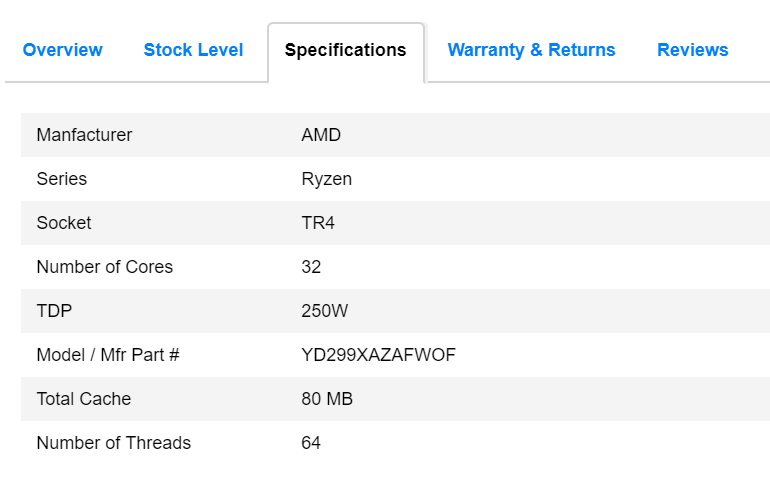Select the 32 cores value
This screenshot has height=478, width=770.
click(x=311, y=267)
